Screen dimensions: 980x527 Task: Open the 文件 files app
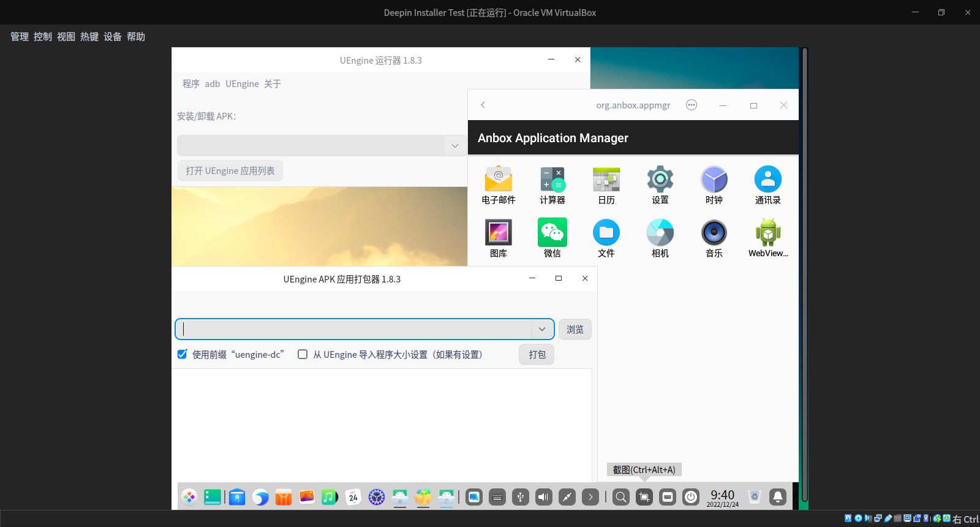(606, 238)
